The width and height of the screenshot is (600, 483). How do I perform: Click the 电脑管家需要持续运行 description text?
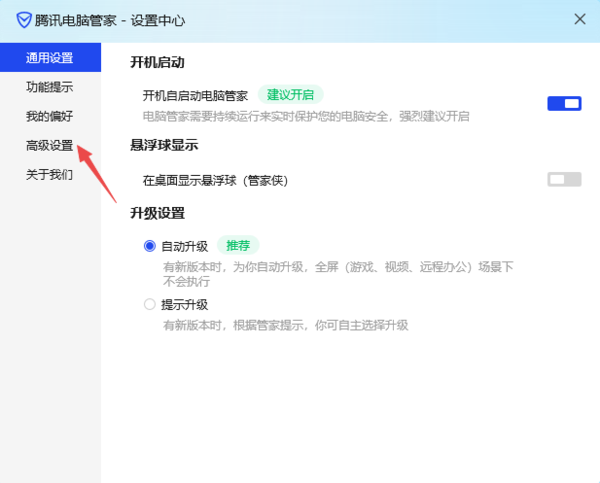(x=306, y=117)
